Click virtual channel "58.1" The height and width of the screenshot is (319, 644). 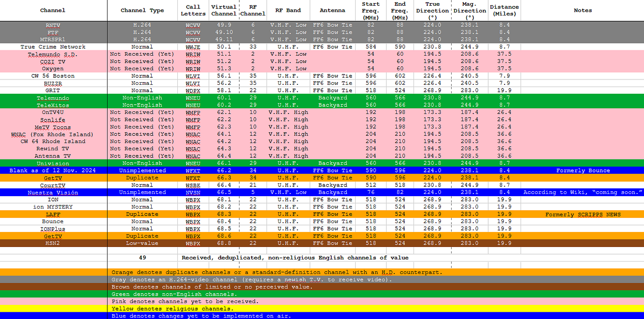(224, 91)
